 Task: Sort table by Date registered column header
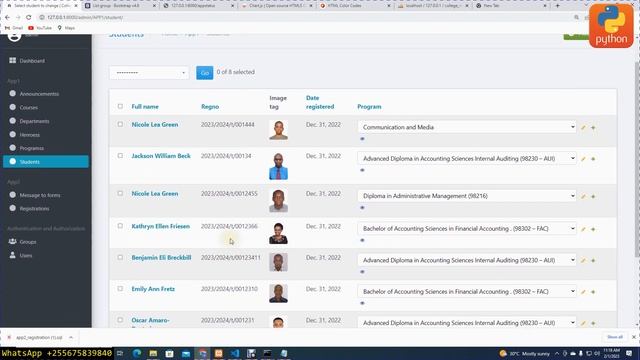320,102
